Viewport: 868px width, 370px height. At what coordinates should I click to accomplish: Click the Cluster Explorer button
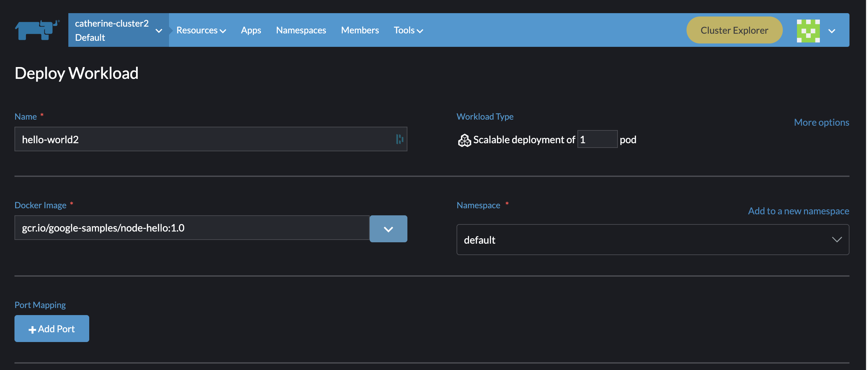734,30
